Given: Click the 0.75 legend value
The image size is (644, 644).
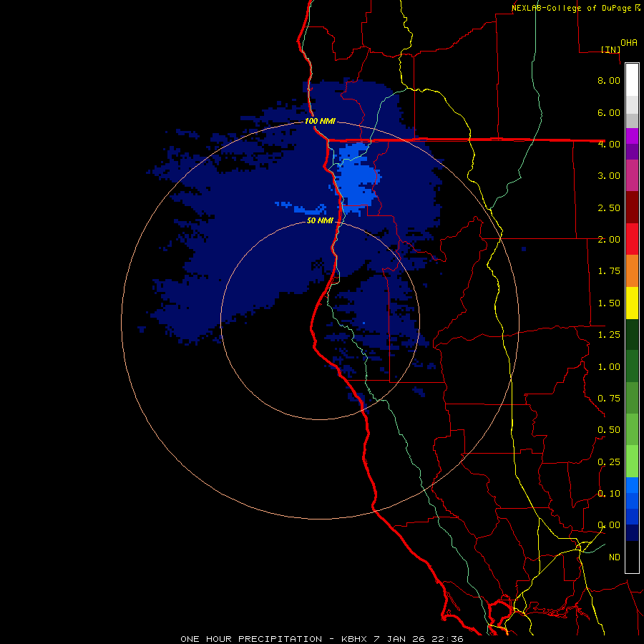Looking at the screenshot, I should coord(609,399).
